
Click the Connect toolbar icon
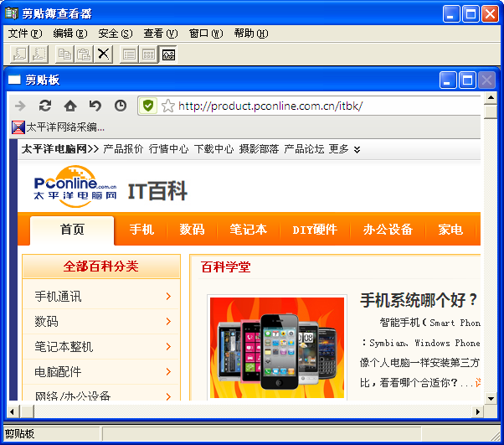(19, 54)
